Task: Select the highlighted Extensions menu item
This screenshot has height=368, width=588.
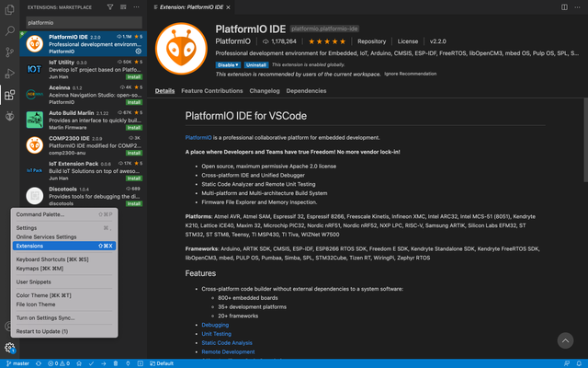Action: (64, 246)
